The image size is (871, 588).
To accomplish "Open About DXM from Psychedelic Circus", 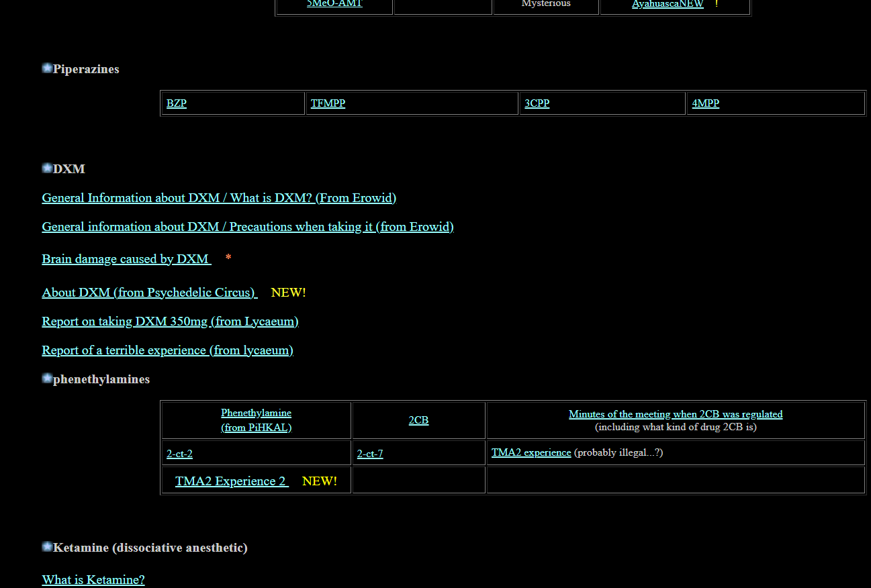I will pos(149,293).
